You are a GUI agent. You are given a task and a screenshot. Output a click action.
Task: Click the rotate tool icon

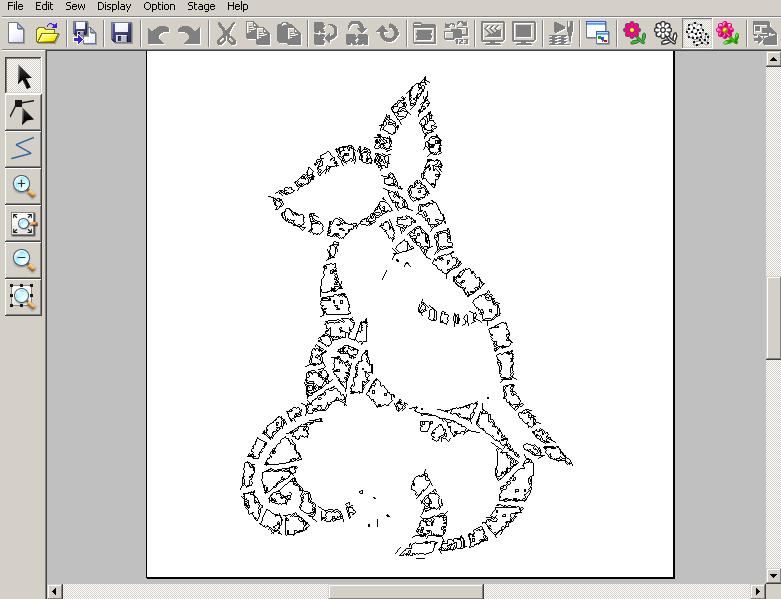[x=388, y=34]
